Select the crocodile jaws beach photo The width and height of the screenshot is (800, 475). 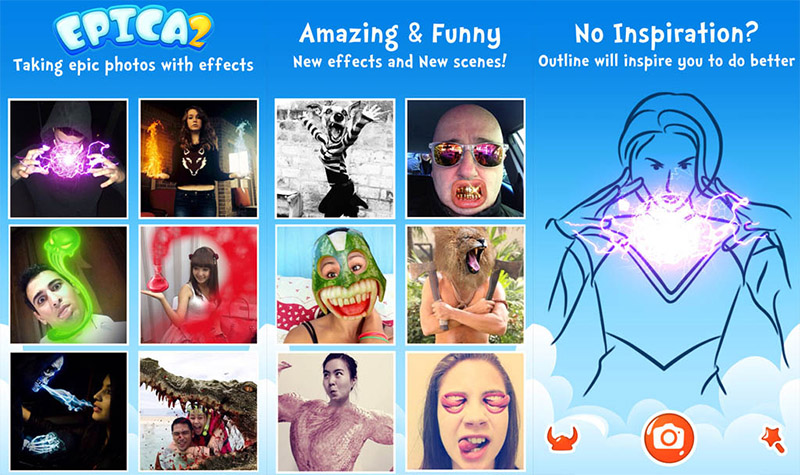click(x=199, y=411)
